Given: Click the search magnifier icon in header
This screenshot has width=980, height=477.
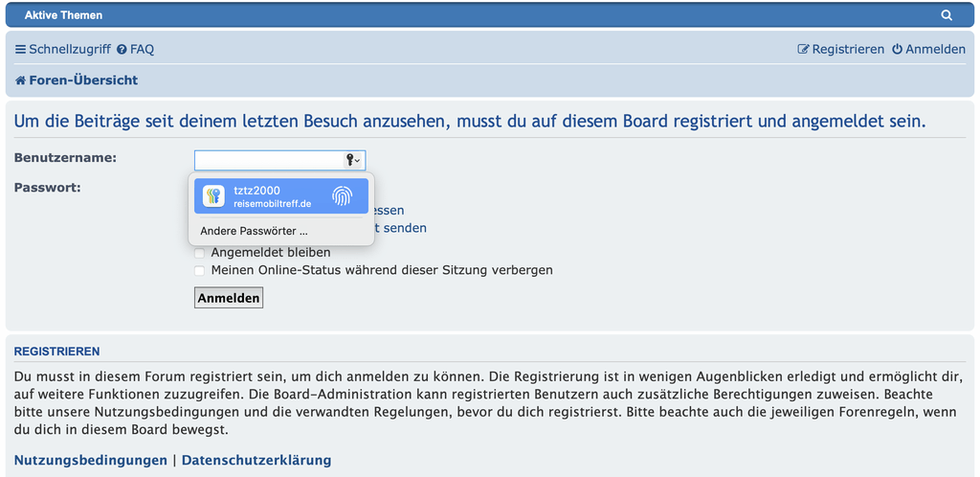Looking at the screenshot, I should [x=947, y=15].
